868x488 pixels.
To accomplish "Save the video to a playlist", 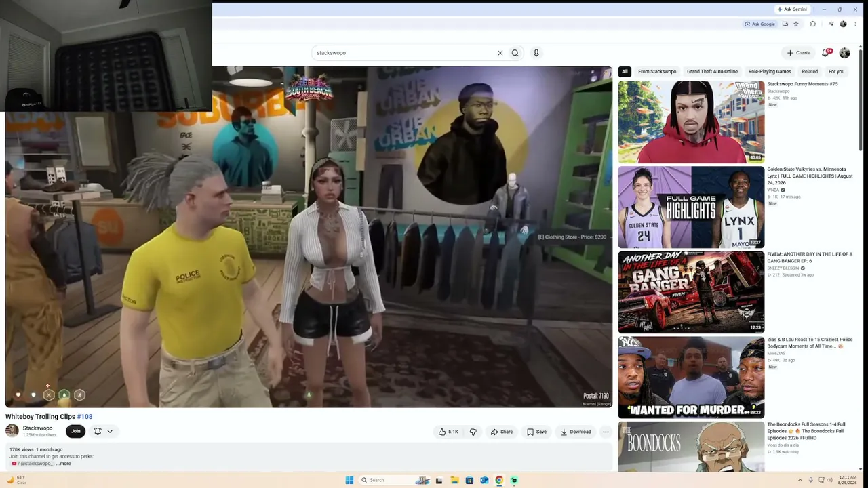I will [536, 432].
